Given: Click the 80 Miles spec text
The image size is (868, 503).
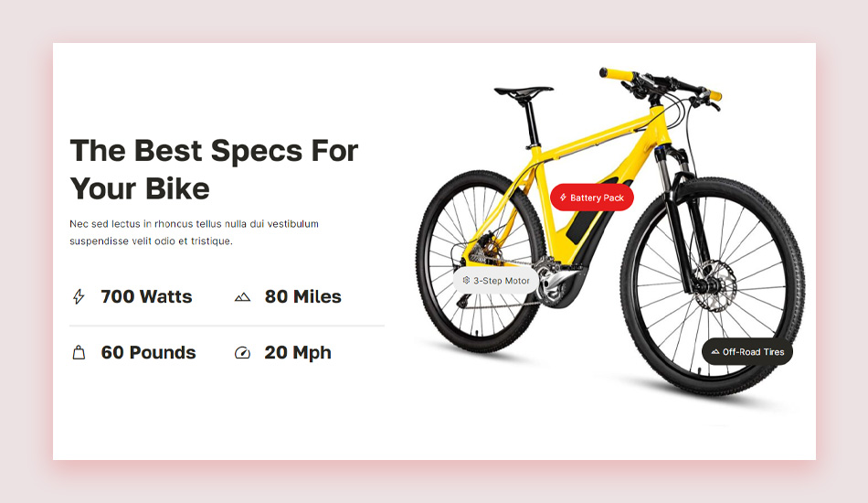Looking at the screenshot, I should click(302, 296).
